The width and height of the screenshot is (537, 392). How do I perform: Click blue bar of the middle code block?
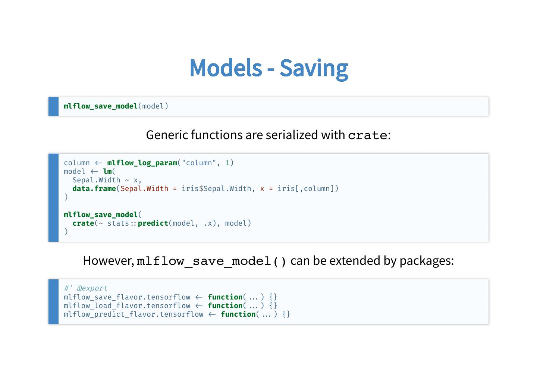(54, 198)
